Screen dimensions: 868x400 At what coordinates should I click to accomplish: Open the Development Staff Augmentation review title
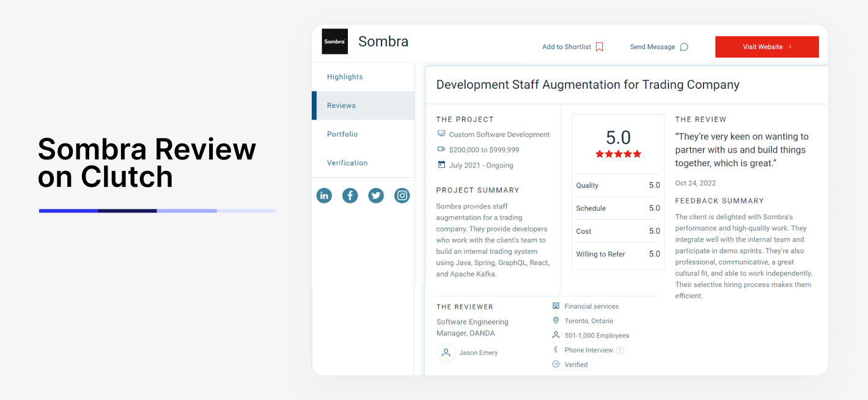(587, 85)
